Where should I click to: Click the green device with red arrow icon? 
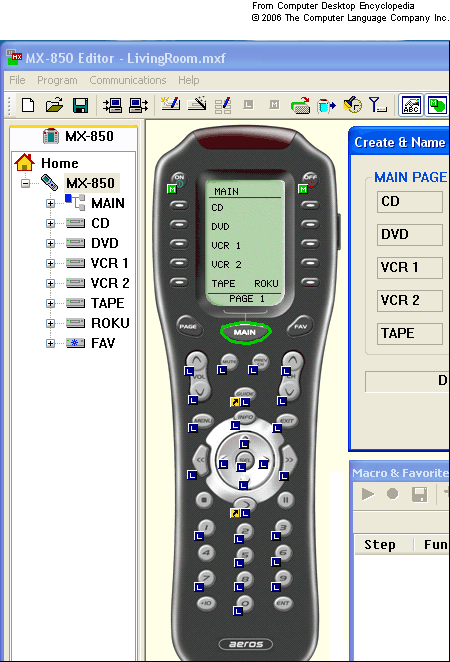pos(300,106)
